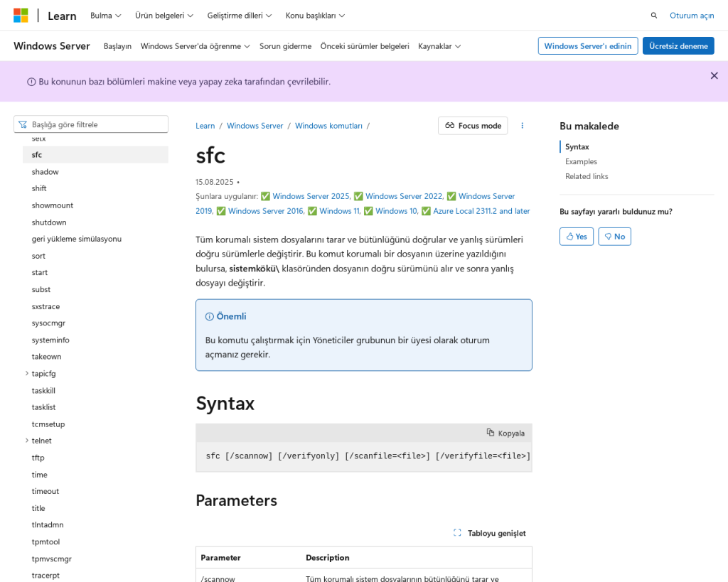Open the search magnifier icon
The height and width of the screenshot is (582, 728).
click(654, 16)
